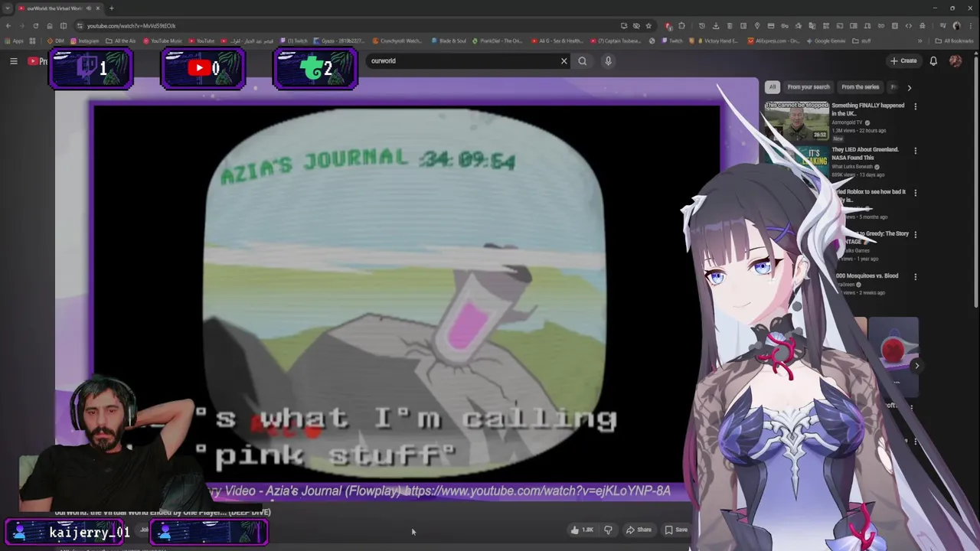Image resolution: width=980 pixels, height=551 pixels.
Task: Open the Instagram bookmark
Action: tap(84, 41)
